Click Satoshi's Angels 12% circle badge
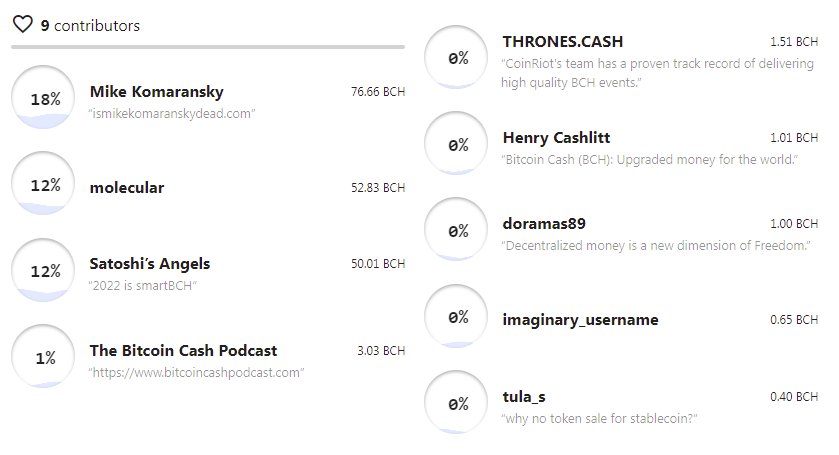 pyautogui.click(x=43, y=270)
